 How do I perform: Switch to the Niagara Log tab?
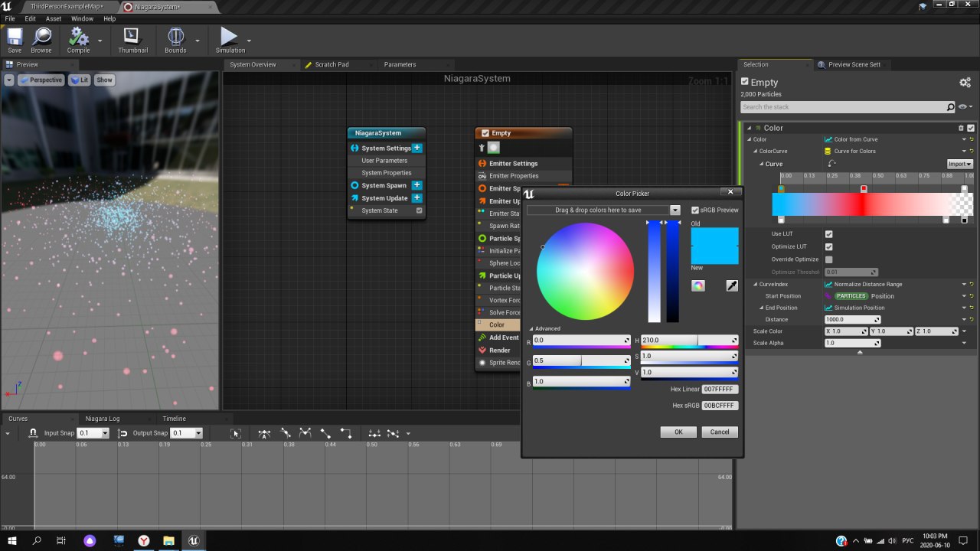(103, 419)
